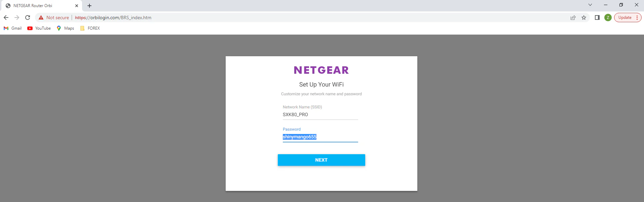This screenshot has height=202, width=644.
Task: Expand the tab search dropdown
Action: [x=590, y=5]
